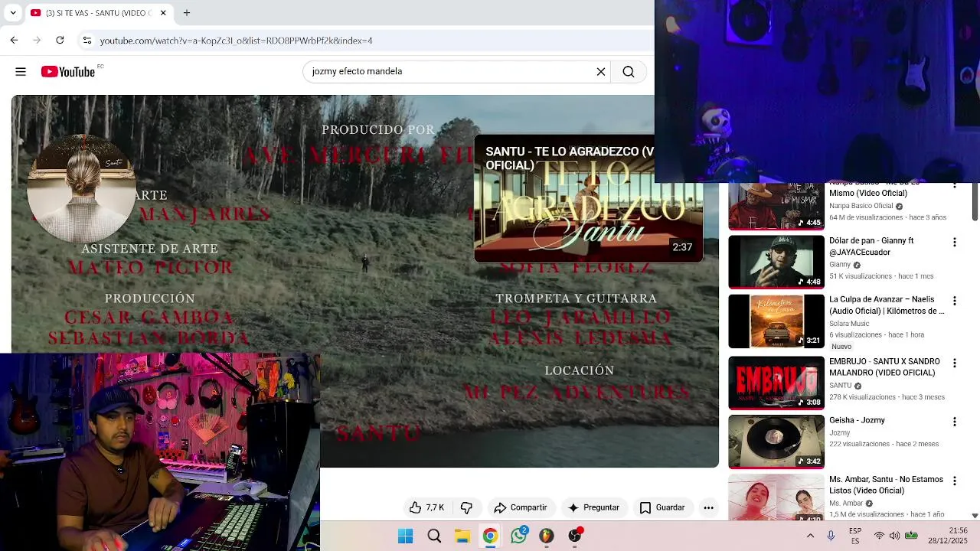The image size is (980, 551).
Task: Open options menu for Geisha - Jozmy video
Action: (954, 422)
